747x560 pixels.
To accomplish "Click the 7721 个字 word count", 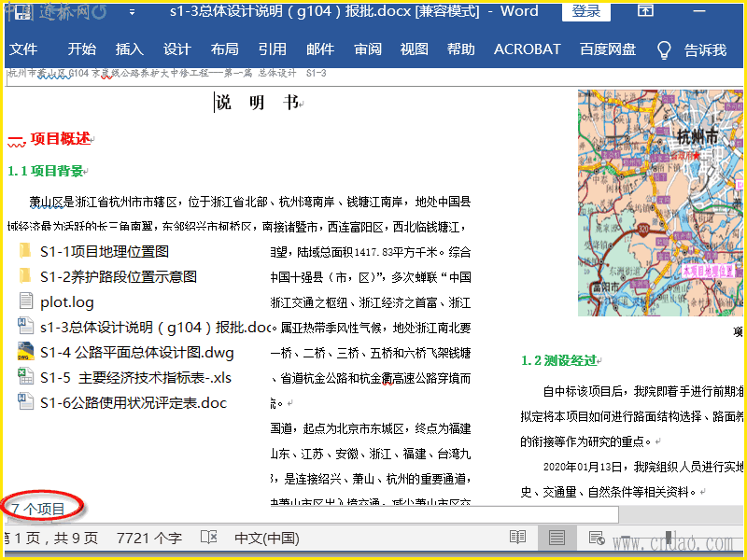I will (148, 538).
